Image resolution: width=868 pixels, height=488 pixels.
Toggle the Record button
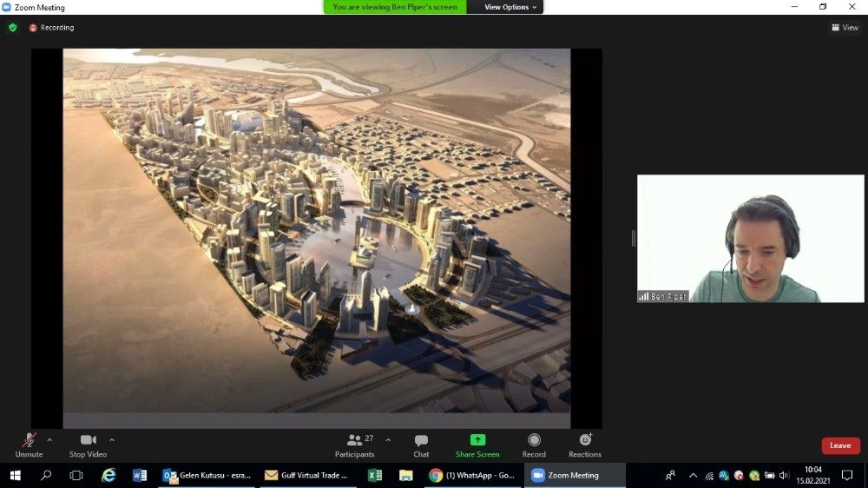(534, 445)
